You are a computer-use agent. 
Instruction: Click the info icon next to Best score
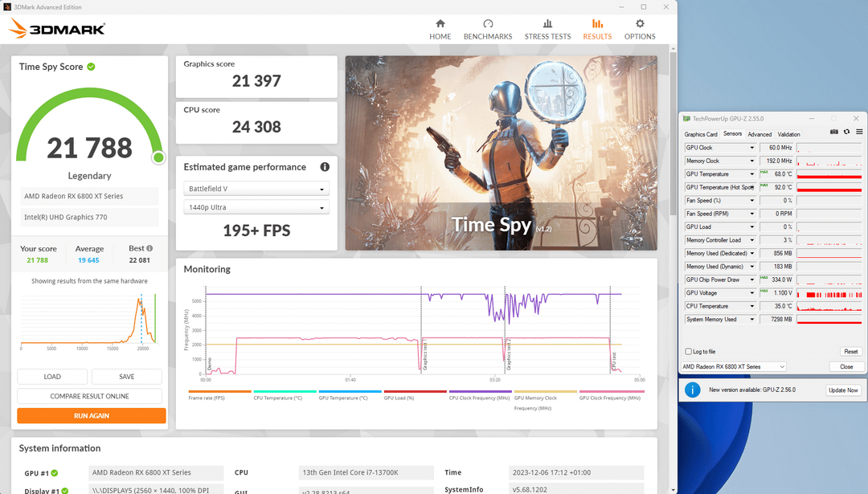(x=149, y=248)
